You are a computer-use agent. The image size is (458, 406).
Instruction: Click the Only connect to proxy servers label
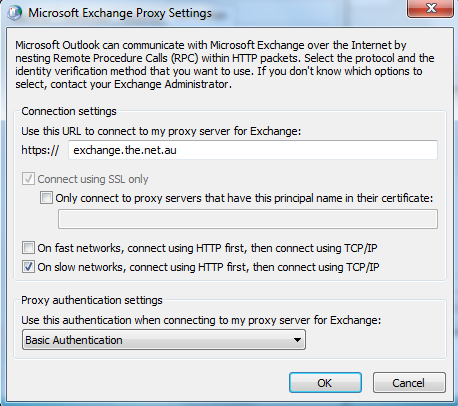click(244, 198)
